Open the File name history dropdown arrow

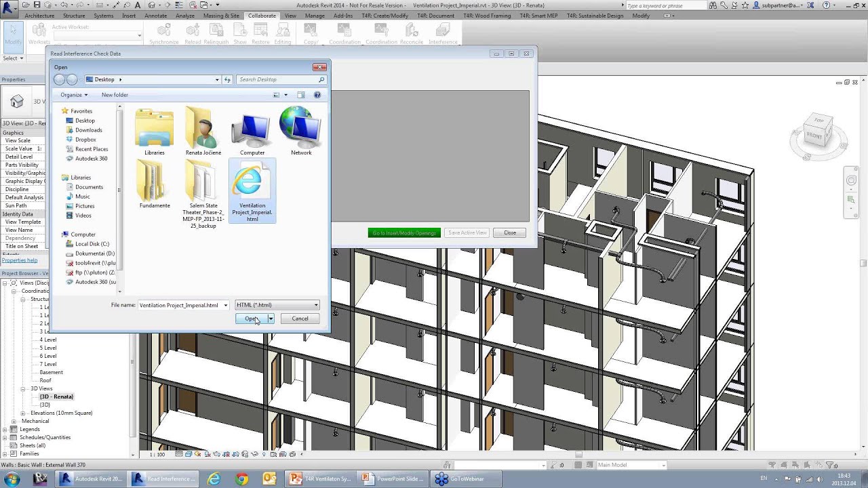[225, 305]
